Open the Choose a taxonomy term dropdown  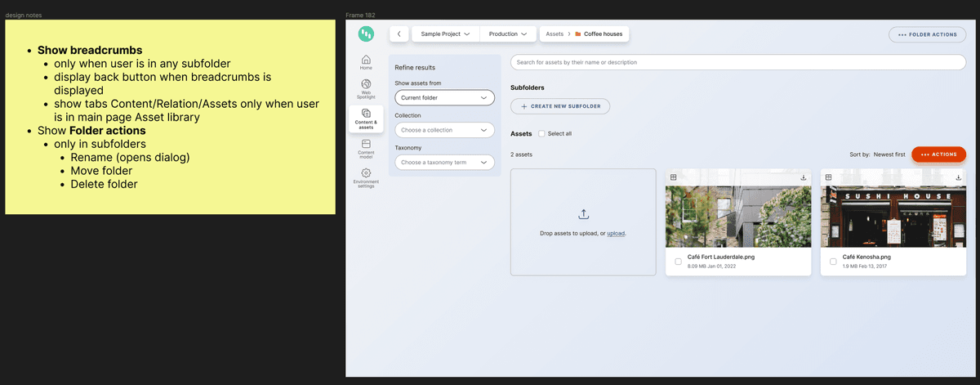(x=444, y=162)
